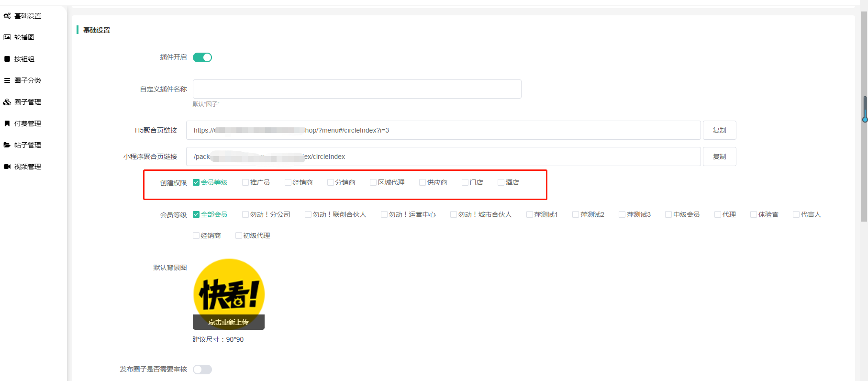Copy the H5聚合页链接 with 复制 button

[x=719, y=130]
